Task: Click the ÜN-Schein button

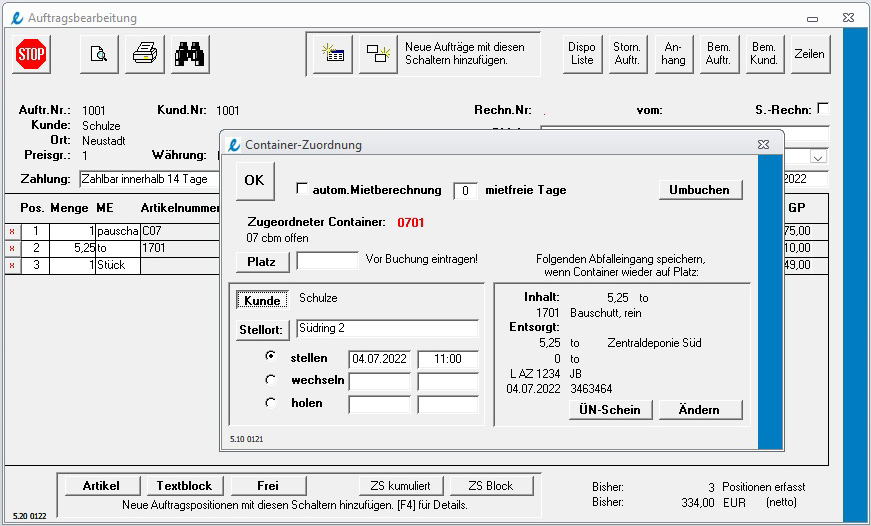Action: tap(610, 410)
